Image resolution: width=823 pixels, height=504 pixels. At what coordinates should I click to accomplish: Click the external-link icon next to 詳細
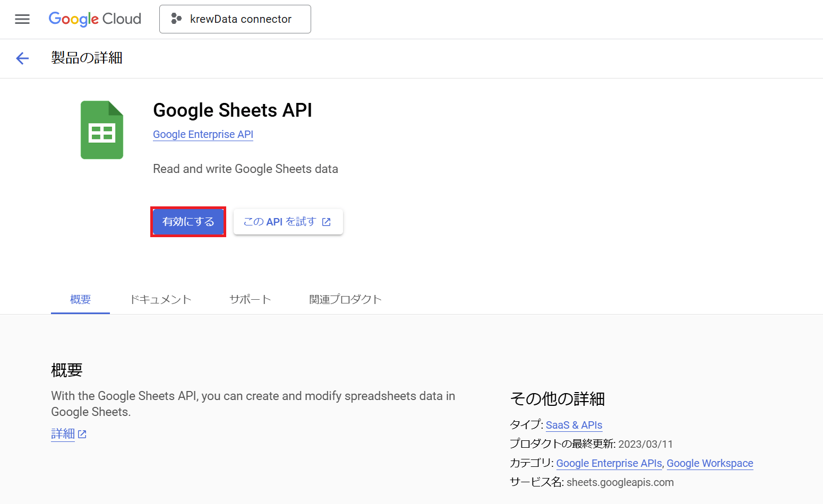82,433
